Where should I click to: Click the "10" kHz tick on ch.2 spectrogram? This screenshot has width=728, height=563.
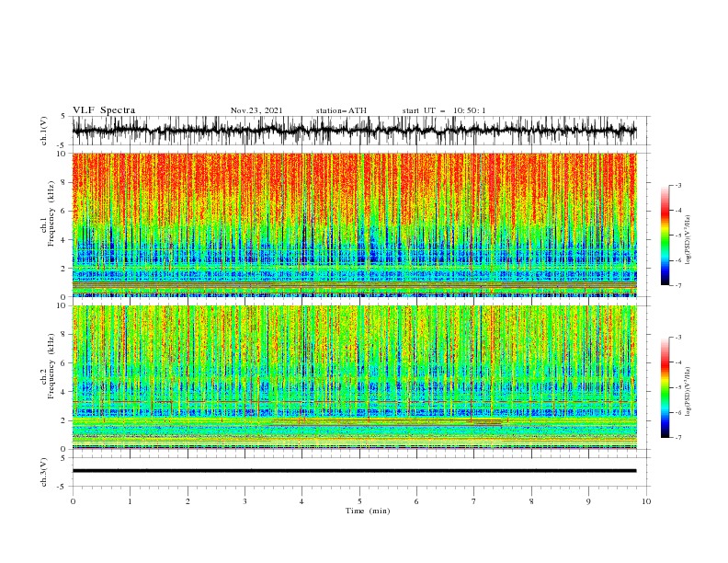coord(62,305)
